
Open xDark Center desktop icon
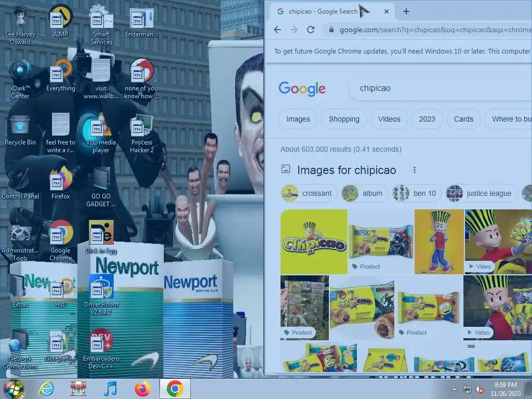pyautogui.click(x=20, y=79)
